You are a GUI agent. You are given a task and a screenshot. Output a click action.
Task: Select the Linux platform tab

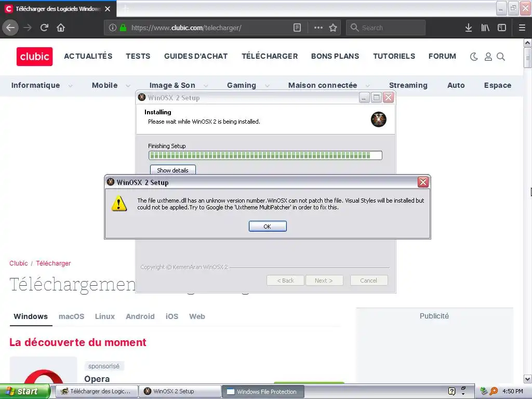(105, 316)
